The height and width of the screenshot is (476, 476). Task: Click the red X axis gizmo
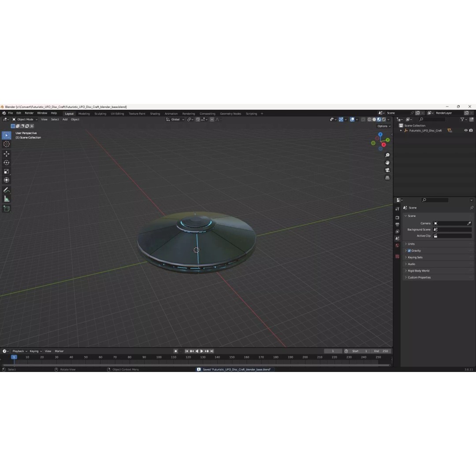coord(384,145)
